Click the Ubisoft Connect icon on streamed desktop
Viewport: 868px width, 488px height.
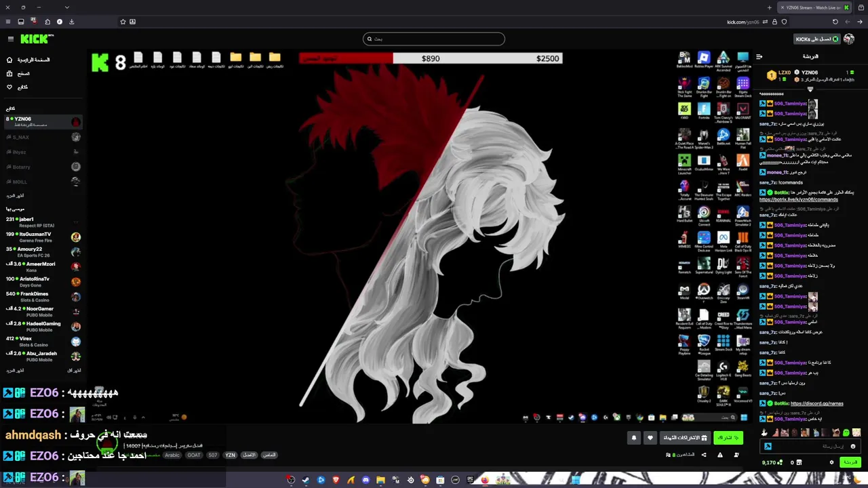704,216
